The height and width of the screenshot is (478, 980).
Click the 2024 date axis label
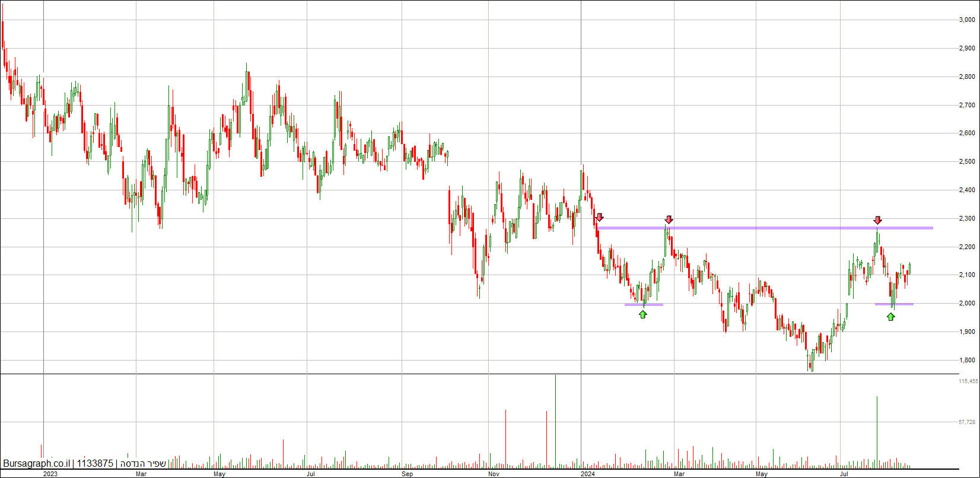point(588,474)
